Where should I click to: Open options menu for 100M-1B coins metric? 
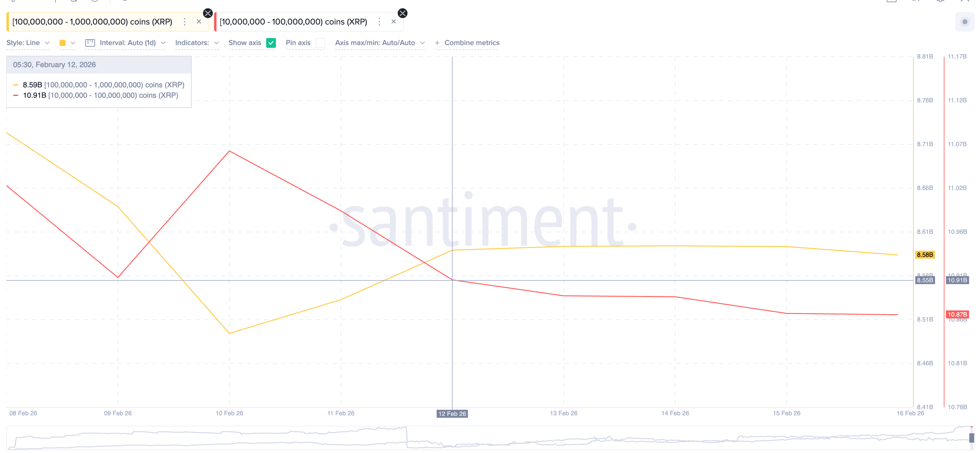(185, 22)
